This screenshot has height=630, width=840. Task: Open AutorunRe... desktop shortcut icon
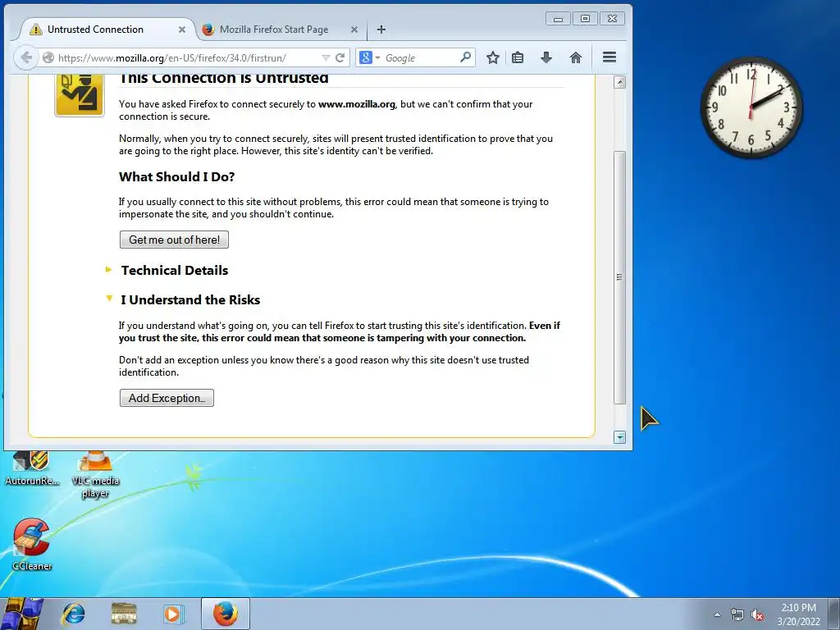[x=31, y=467]
